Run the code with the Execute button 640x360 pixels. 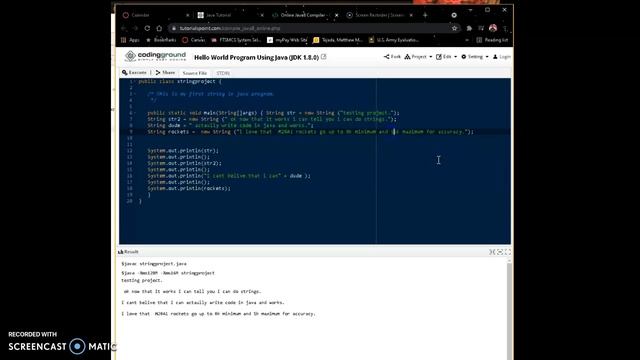pos(134,73)
